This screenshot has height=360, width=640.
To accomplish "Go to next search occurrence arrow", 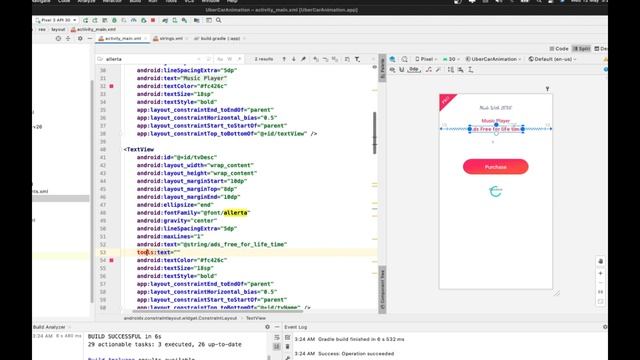I will tap(293, 59).
